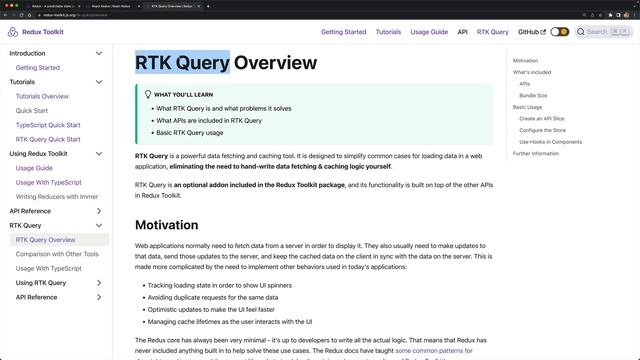Collapse the Introduction sidebar section
This screenshot has width=640, height=360.
pos(99,53)
